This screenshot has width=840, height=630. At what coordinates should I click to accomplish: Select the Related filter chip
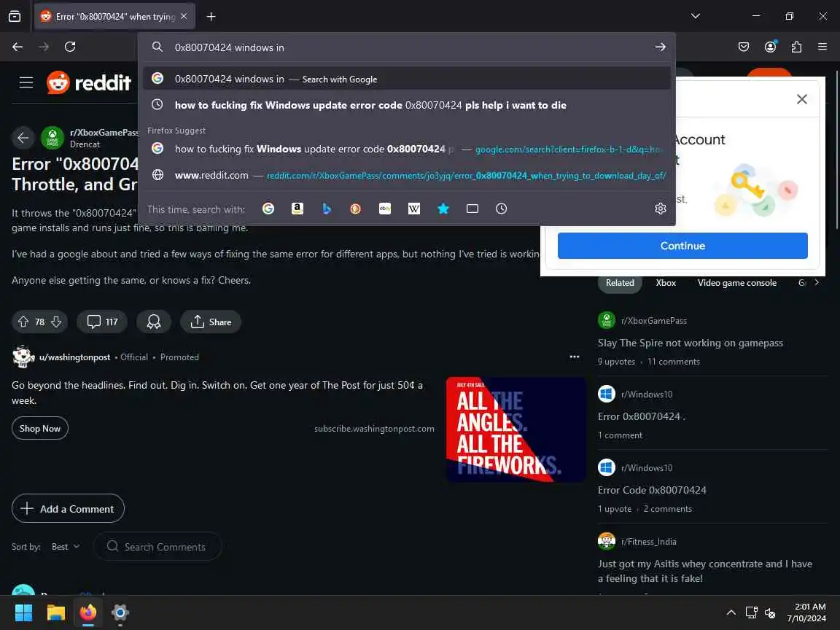[x=620, y=283]
